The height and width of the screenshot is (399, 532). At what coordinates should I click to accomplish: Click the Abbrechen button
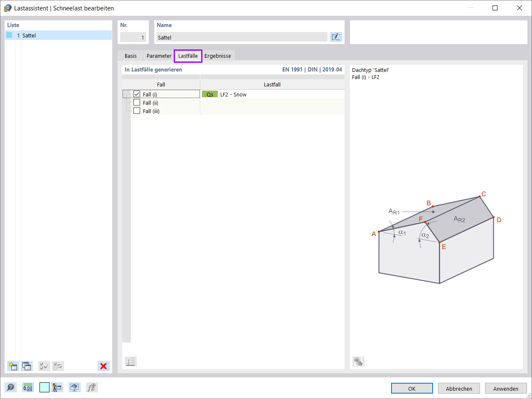pyautogui.click(x=459, y=389)
